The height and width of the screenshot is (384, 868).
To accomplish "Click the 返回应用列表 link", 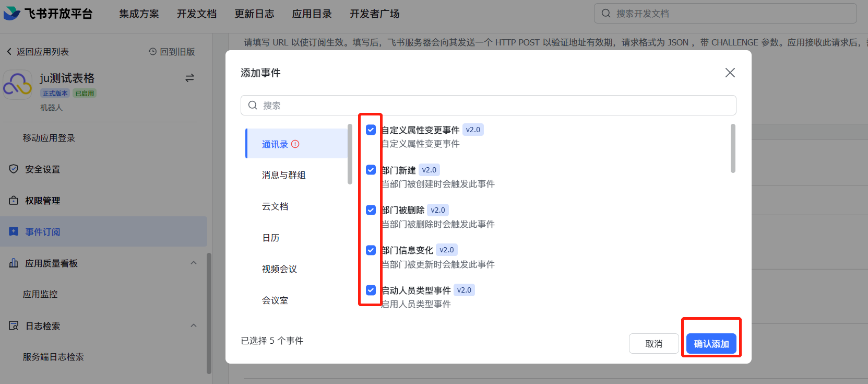I will (43, 52).
